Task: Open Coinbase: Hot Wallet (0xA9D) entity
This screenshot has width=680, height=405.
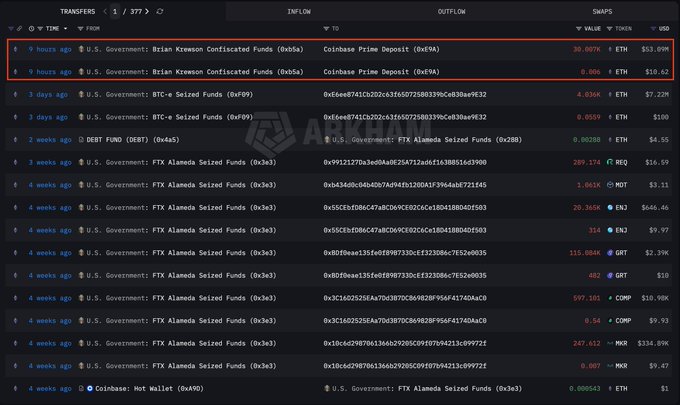Action: [x=149, y=389]
